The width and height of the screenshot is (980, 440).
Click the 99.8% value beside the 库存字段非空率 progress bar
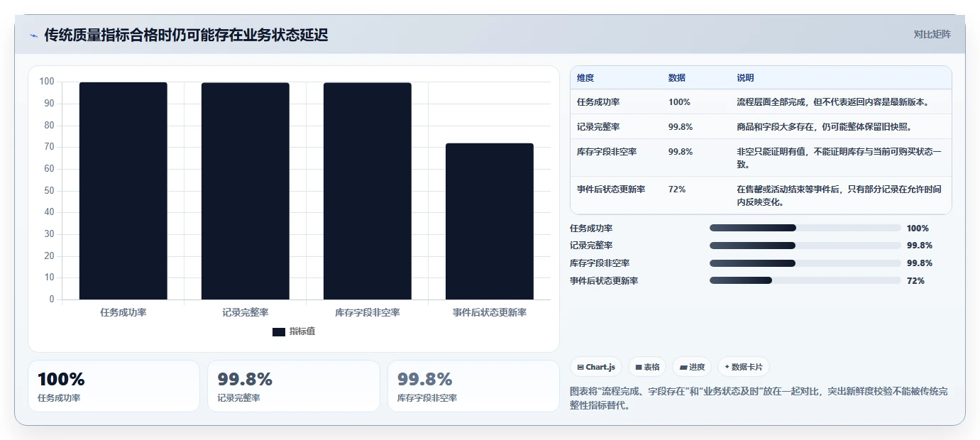tap(920, 263)
